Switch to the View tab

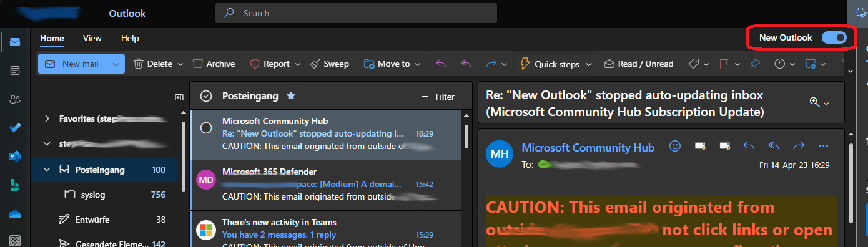[x=92, y=38]
